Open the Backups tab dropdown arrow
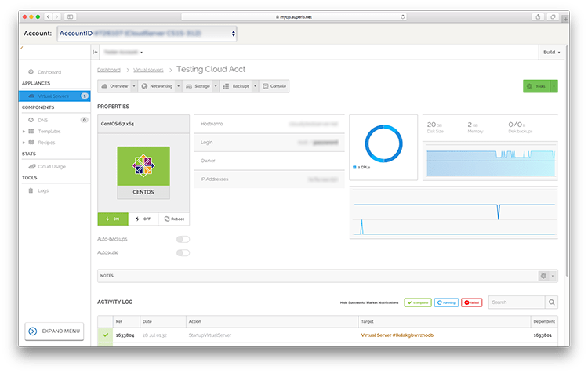The width and height of the screenshot is (588, 373). (x=255, y=86)
